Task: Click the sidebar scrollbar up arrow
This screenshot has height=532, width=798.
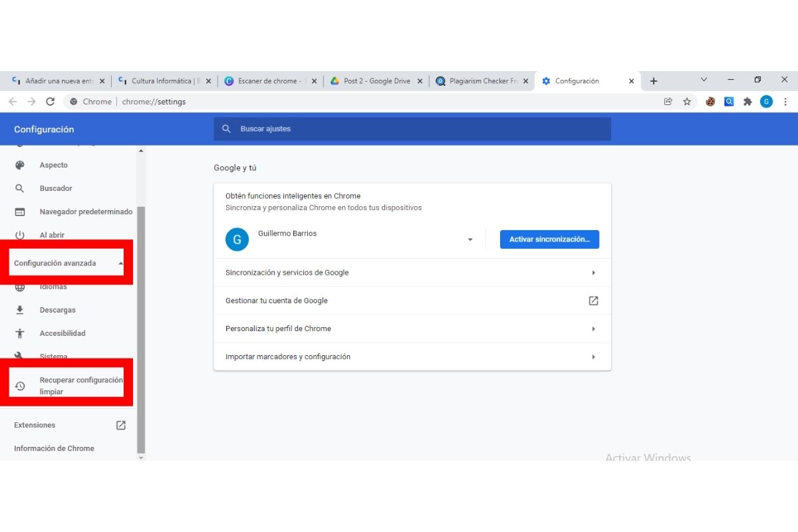Action: pos(140,150)
